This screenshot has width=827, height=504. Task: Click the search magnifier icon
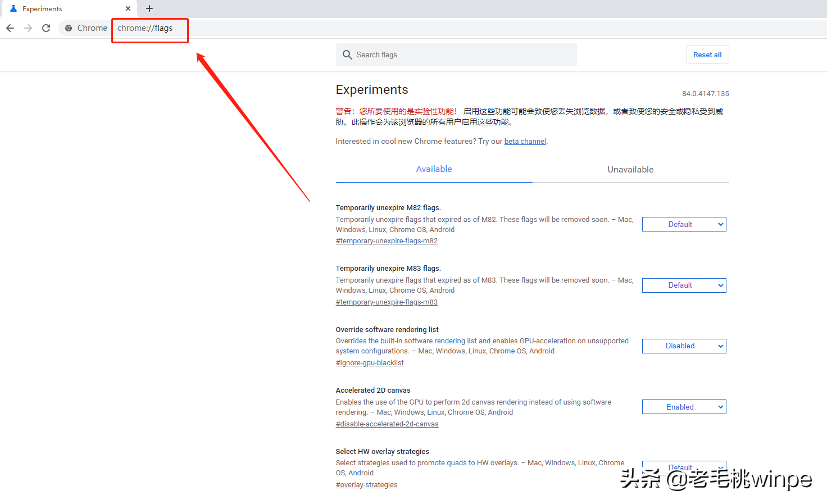coord(347,55)
